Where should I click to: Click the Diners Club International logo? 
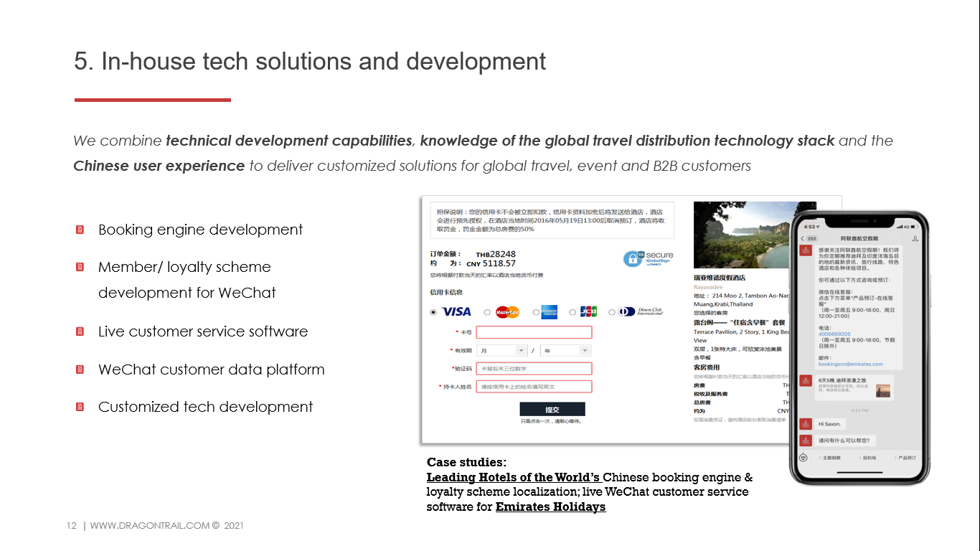[x=641, y=312]
